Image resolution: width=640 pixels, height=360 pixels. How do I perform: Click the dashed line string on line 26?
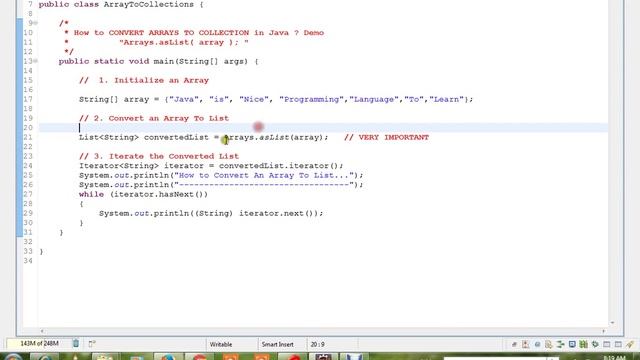264,185
